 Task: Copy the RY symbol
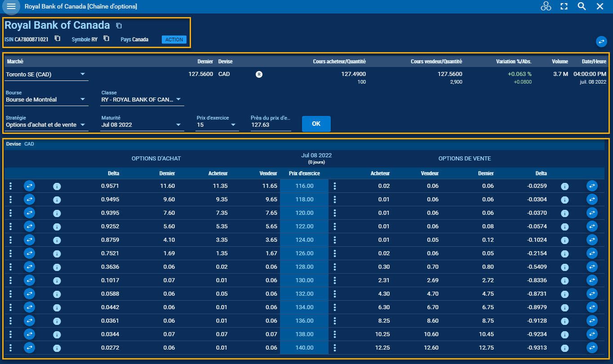106,39
